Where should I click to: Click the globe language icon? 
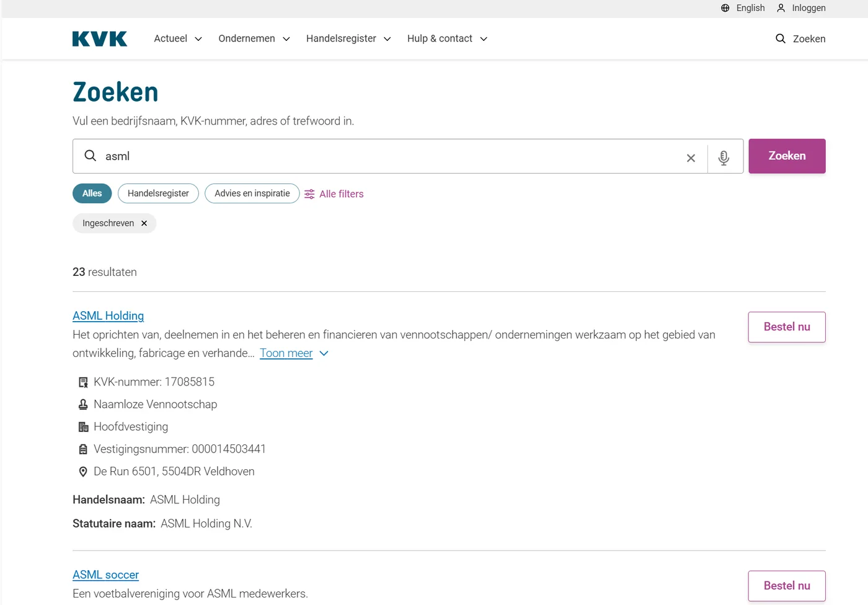tap(725, 8)
